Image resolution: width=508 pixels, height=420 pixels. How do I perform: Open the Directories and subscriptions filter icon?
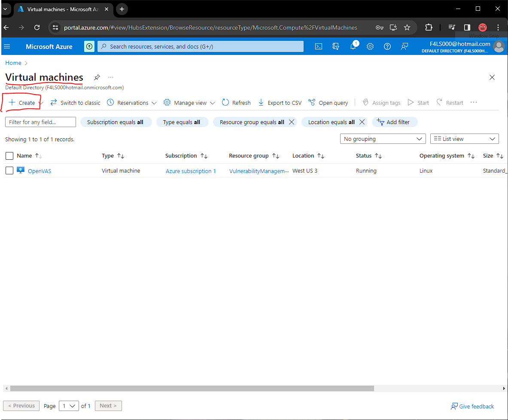click(x=336, y=47)
